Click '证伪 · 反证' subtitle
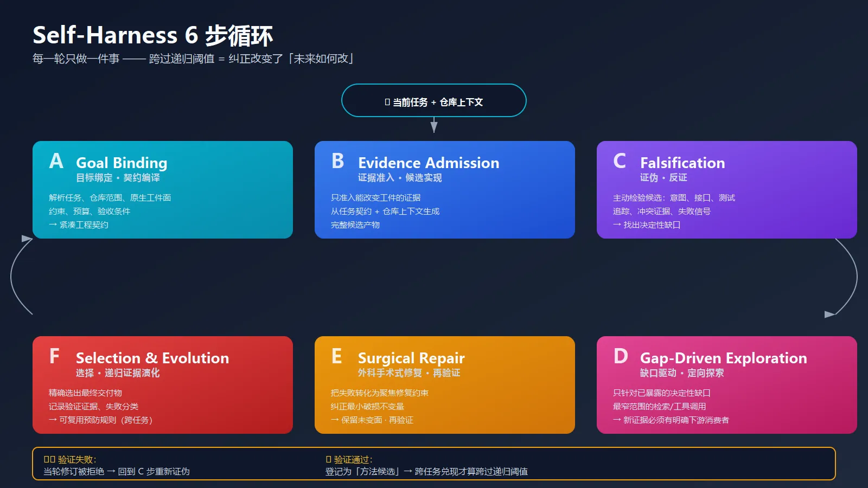This screenshot has width=868, height=488. pos(663,178)
